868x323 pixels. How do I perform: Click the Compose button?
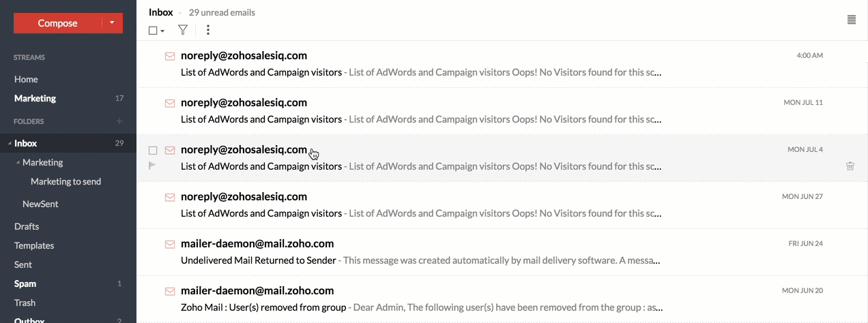58,23
